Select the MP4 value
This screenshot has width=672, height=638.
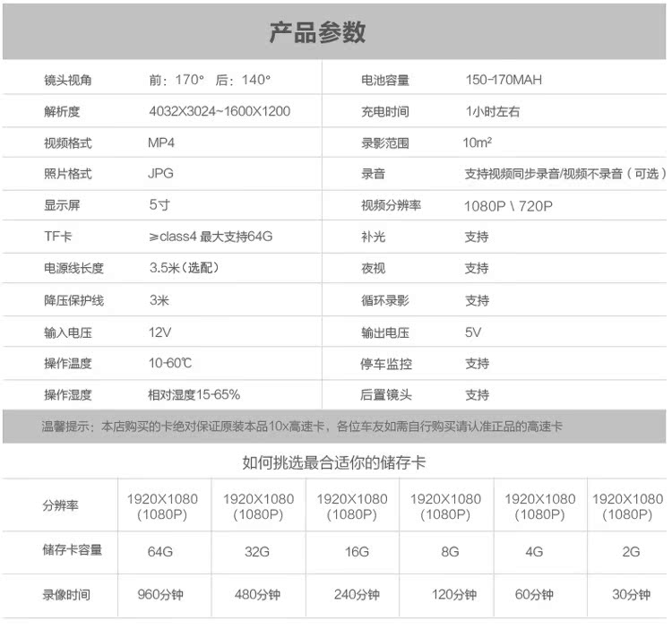coord(161,142)
